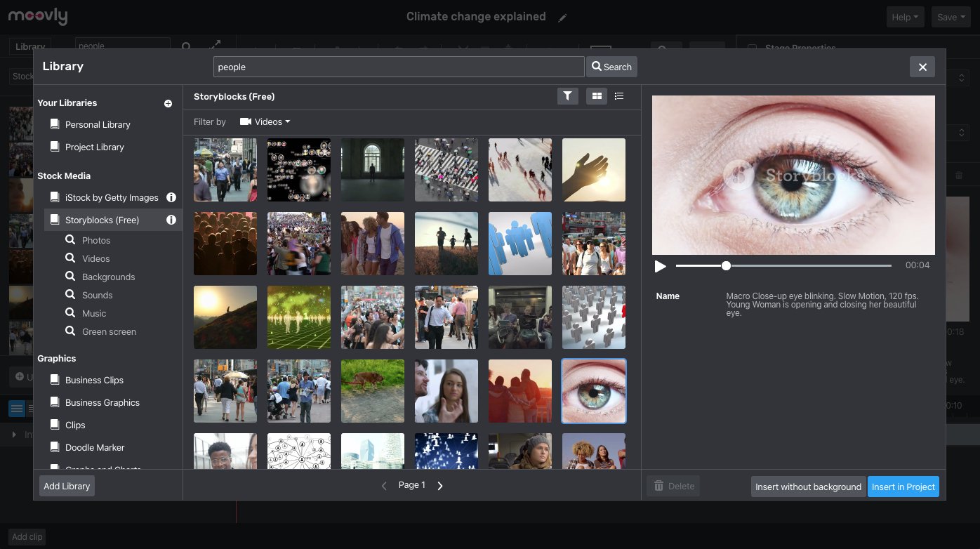Open the Help dropdown menu
This screenshot has height=549, width=980.
tap(905, 18)
